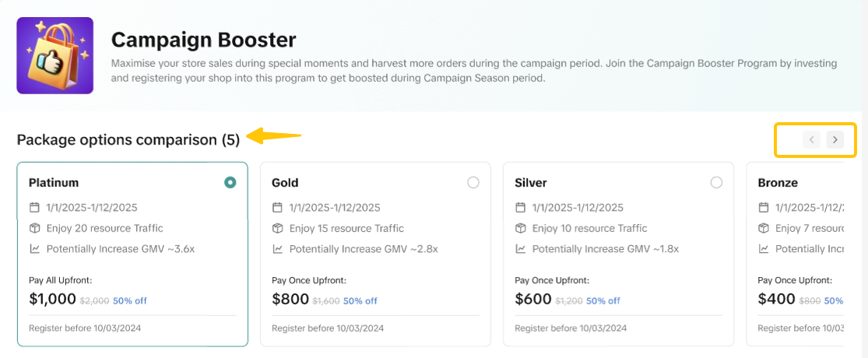868x358 pixels.
Task: Click the Package options comparison (5) heading
Action: click(x=128, y=140)
